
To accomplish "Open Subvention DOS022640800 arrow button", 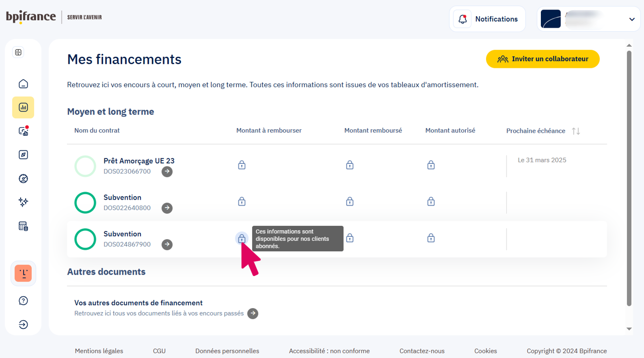I will (167, 208).
